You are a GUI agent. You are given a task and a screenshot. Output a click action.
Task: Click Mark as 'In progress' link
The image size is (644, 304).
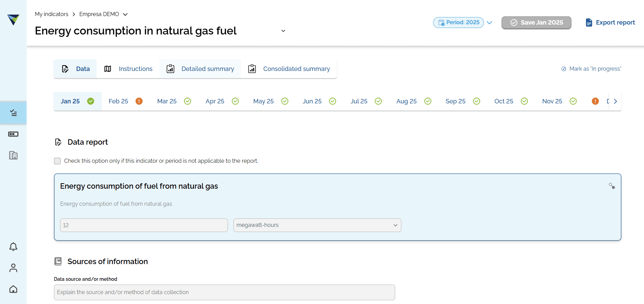[591, 69]
